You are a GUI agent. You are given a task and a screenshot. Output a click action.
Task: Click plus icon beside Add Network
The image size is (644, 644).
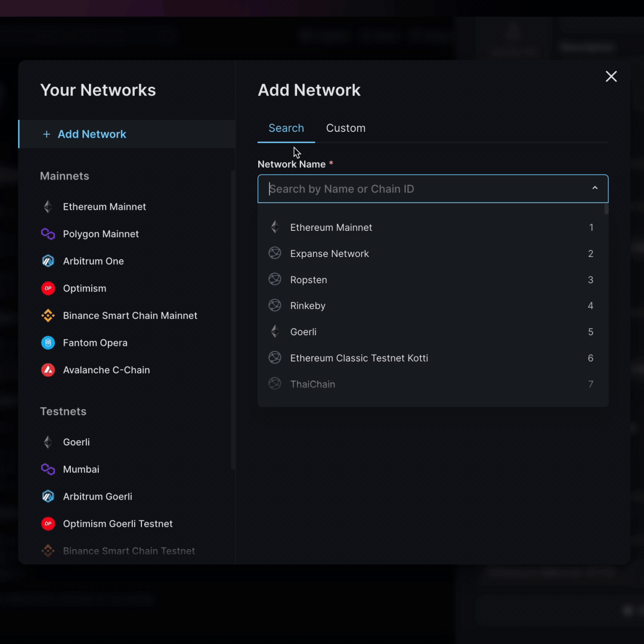click(47, 134)
